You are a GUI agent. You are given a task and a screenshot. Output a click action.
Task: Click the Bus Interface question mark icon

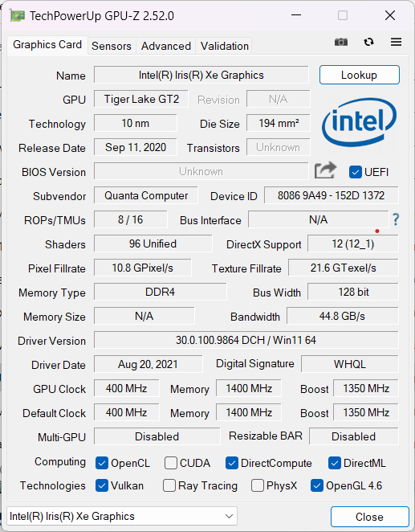coord(396,219)
